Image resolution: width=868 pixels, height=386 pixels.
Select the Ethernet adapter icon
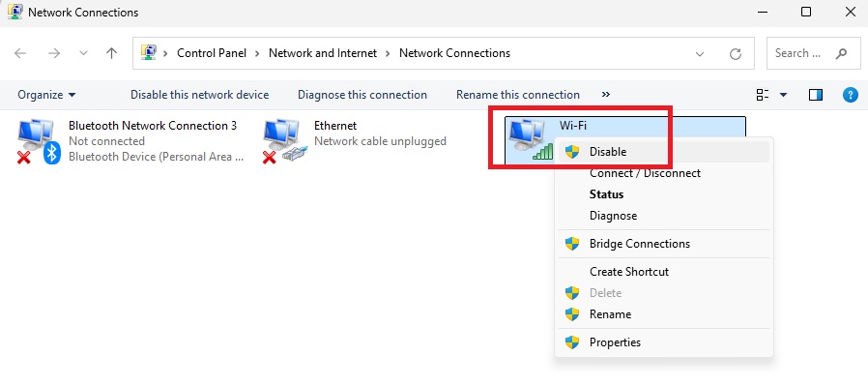click(284, 141)
